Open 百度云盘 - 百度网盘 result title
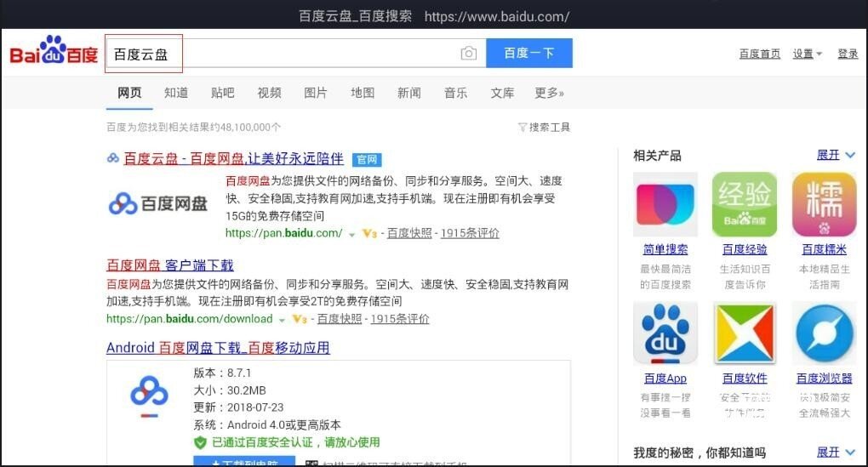 (x=233, y=159)
